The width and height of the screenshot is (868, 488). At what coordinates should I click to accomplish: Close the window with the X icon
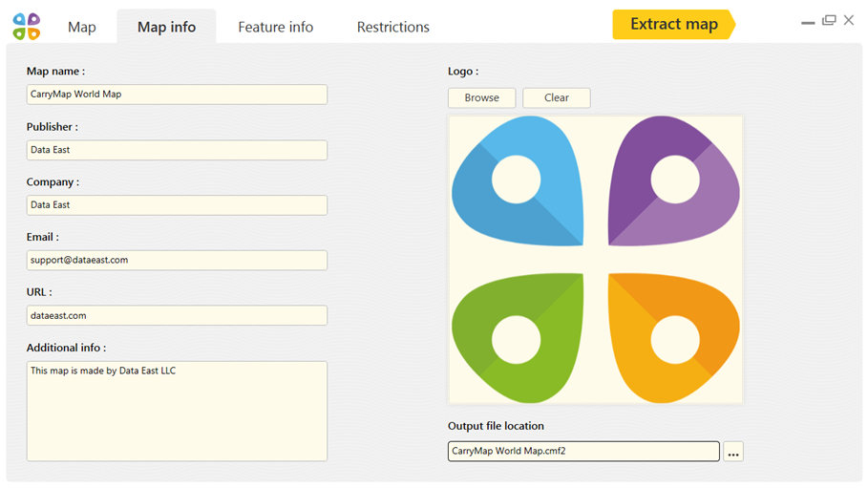(849, 20)
